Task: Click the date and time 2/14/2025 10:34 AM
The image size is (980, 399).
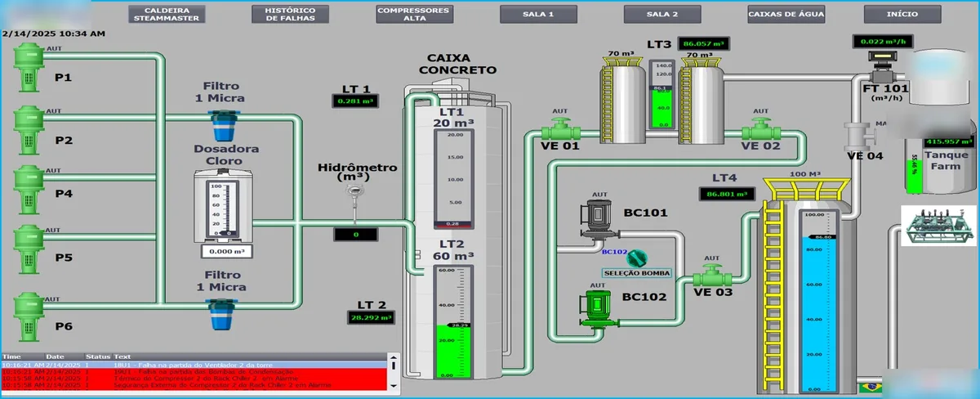Action: tap(54, 34)
